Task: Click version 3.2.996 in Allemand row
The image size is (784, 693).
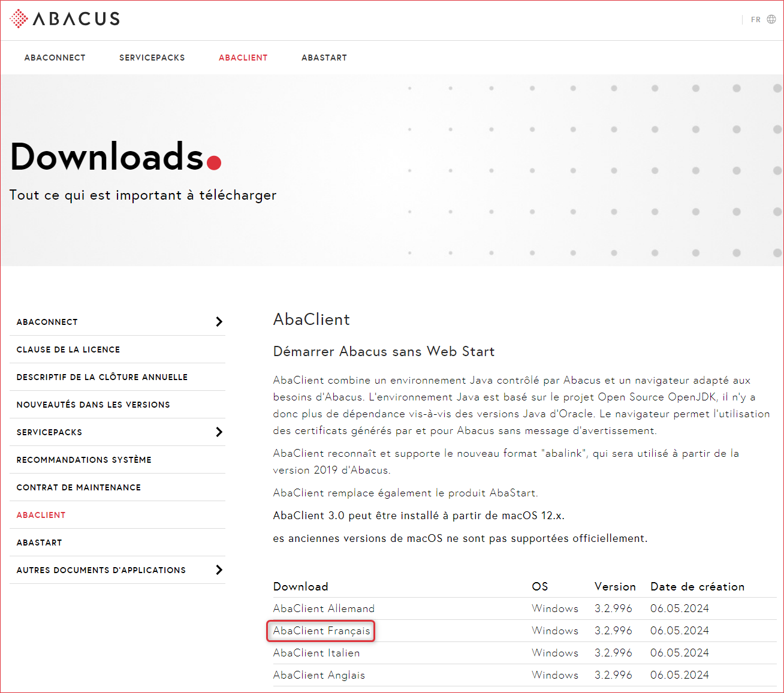Action: point(613,608)
